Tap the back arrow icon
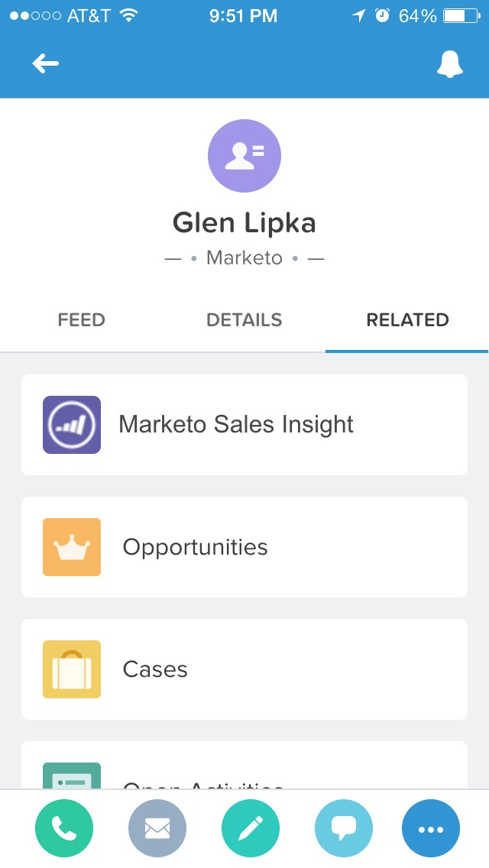The width and height of the screenshot is (489, 868). (46, 64)
